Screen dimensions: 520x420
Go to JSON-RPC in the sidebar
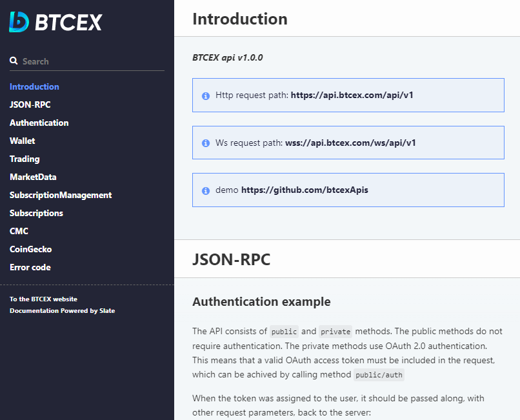(30, 105)
